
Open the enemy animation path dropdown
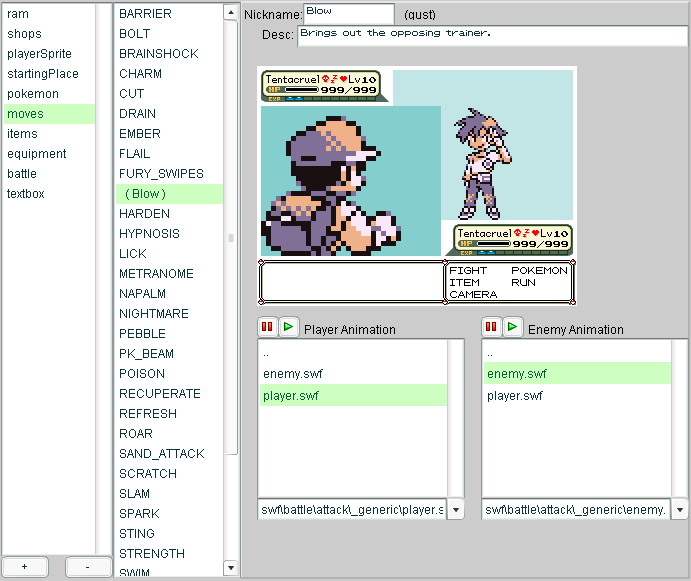680,510
